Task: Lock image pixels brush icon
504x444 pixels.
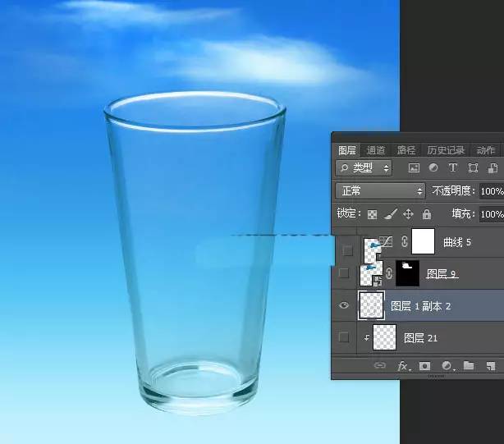Action: (391, 214)
